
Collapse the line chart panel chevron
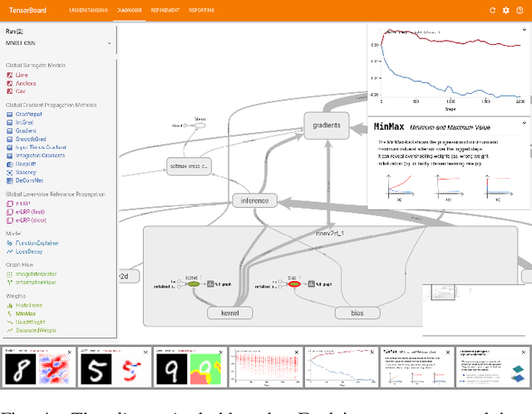pos(525,30)
